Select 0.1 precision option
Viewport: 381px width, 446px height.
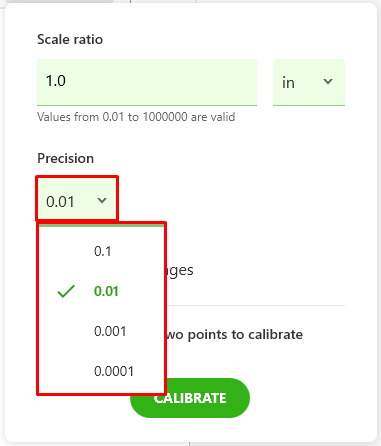[x=101, y=251]
